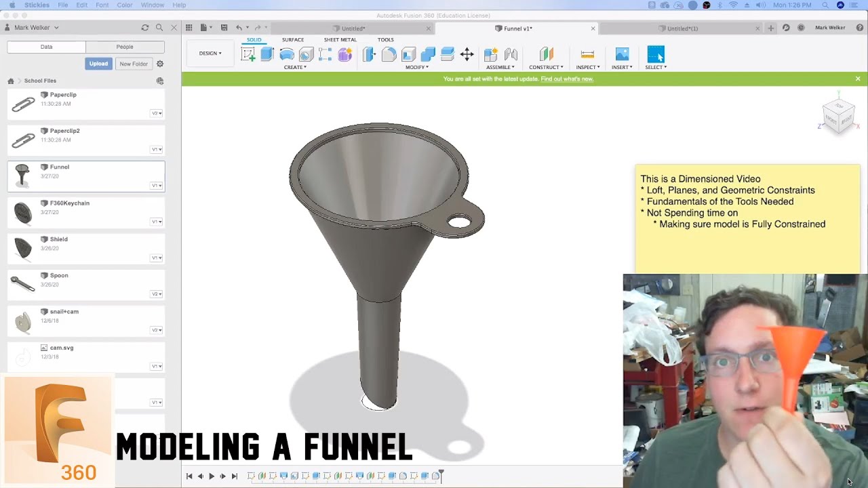Select the Extrude tool

pyautogui.click(x=267, y=55)
